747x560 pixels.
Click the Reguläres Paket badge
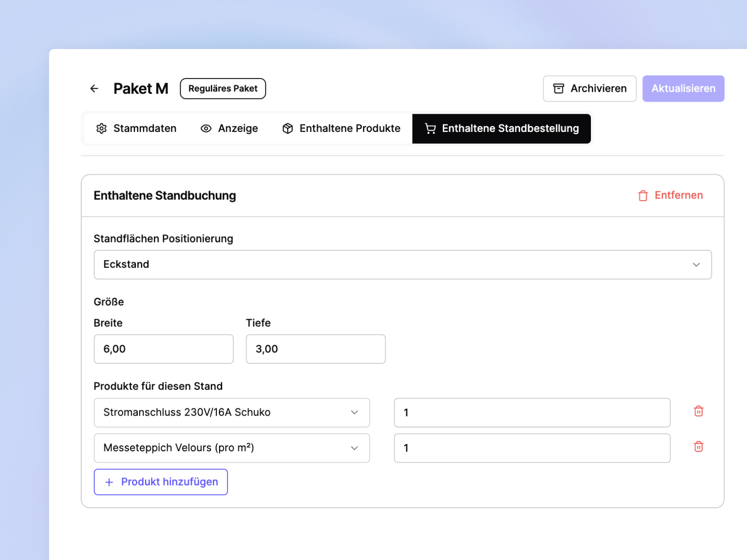coord(223,89)
